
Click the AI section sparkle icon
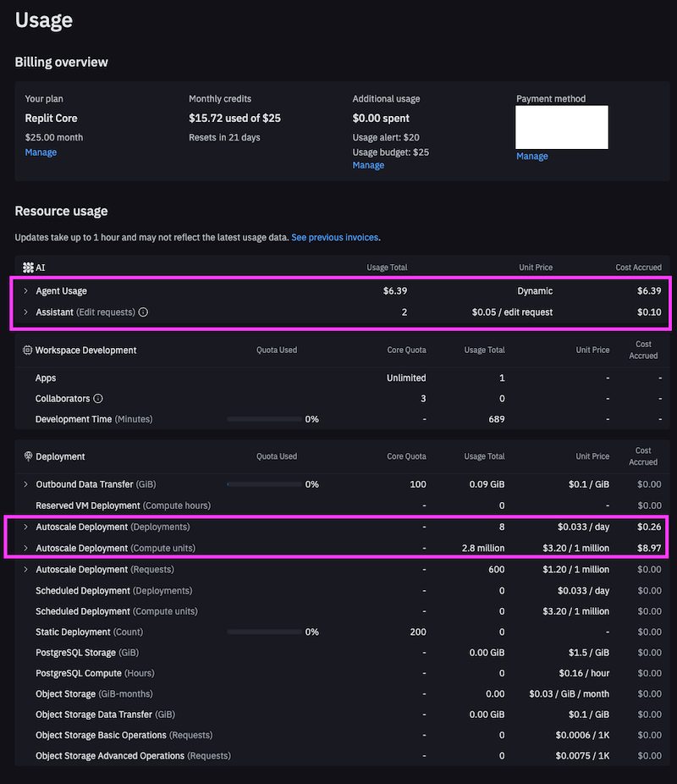coord(28,268)
